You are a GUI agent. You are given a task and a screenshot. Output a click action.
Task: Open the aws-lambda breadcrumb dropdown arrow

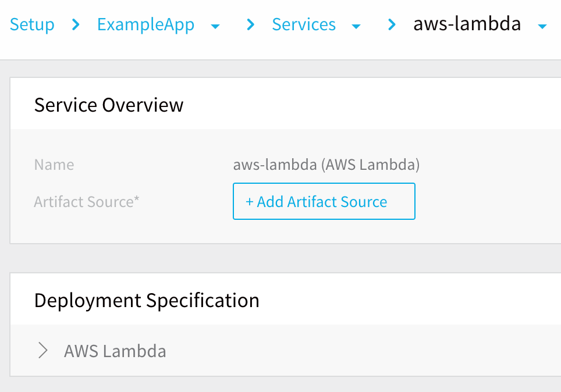542,27
